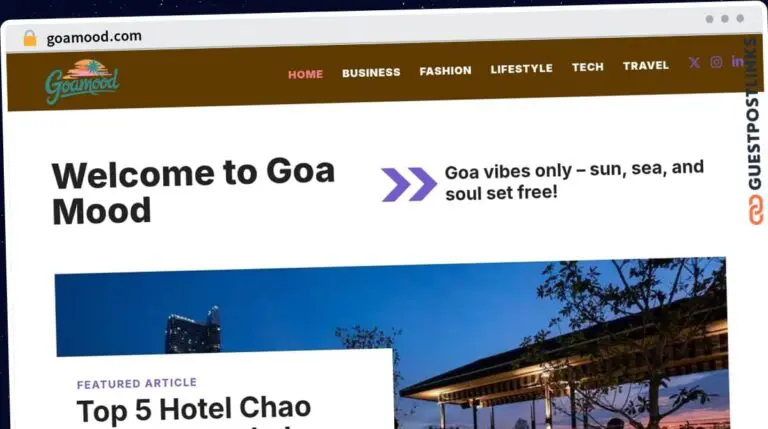Go to the Lifestyle section
Image resolution: width=768 pixels, height=429 pixels.
[x=522, y=69]
